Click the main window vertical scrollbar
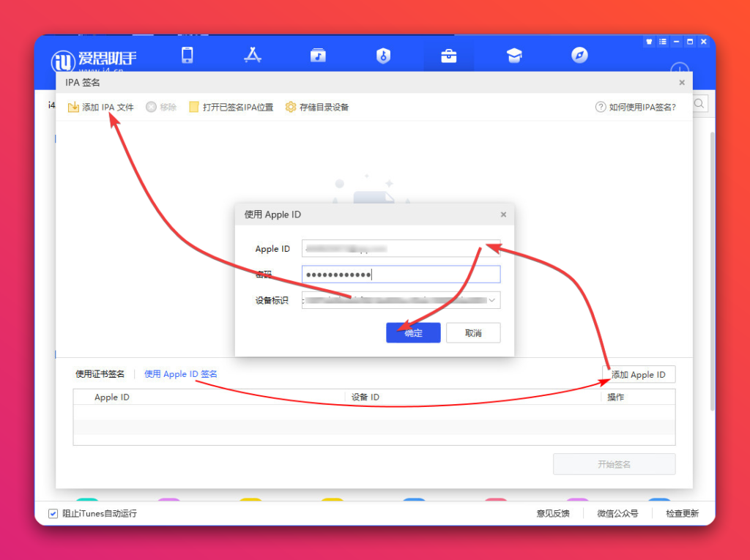Image resolution: width=750 pixels, height=560 pixels. point(712,271)
